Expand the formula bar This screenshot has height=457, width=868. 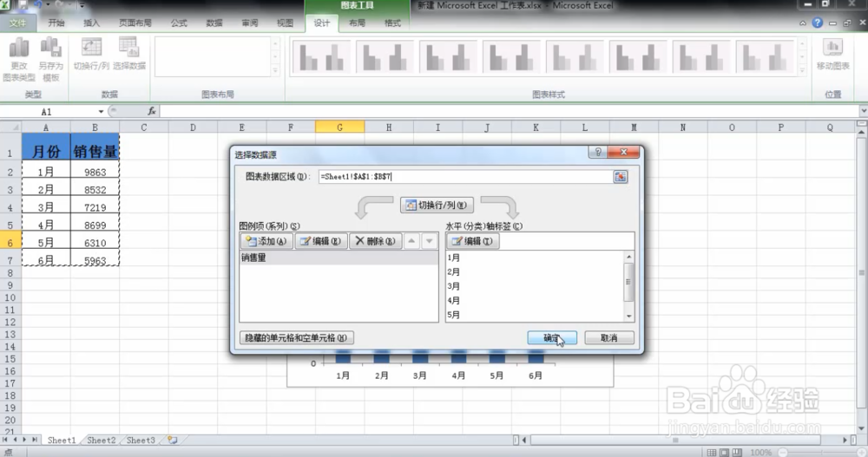point(863,111)
